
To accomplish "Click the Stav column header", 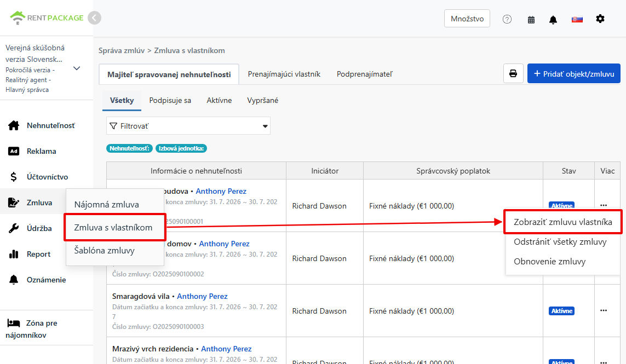I will tap(568, 171).
